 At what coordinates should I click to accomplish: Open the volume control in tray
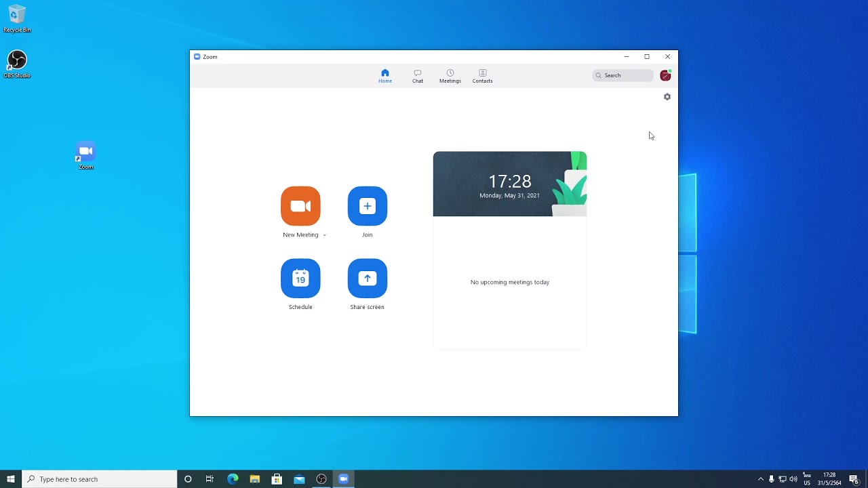(794, 479)
